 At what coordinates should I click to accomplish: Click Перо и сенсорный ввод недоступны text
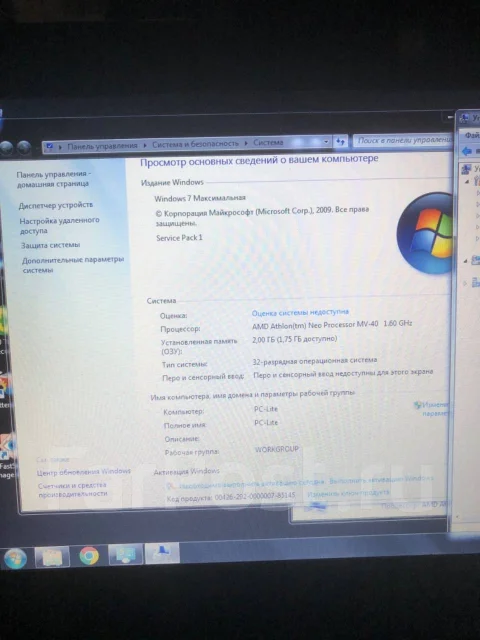pyautogui.click(x=343, y=373)
